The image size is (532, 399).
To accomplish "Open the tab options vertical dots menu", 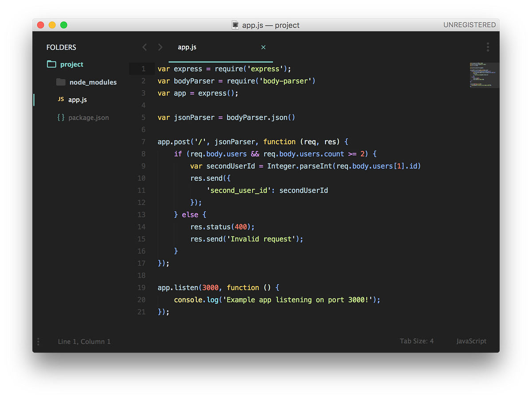I will [488, 47].
